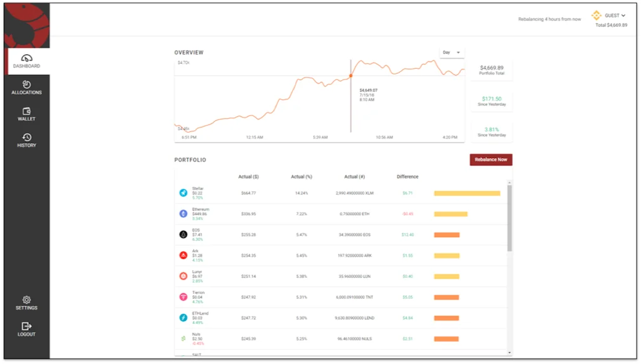Click the Rebalance Now button

[x=491, y=159]
